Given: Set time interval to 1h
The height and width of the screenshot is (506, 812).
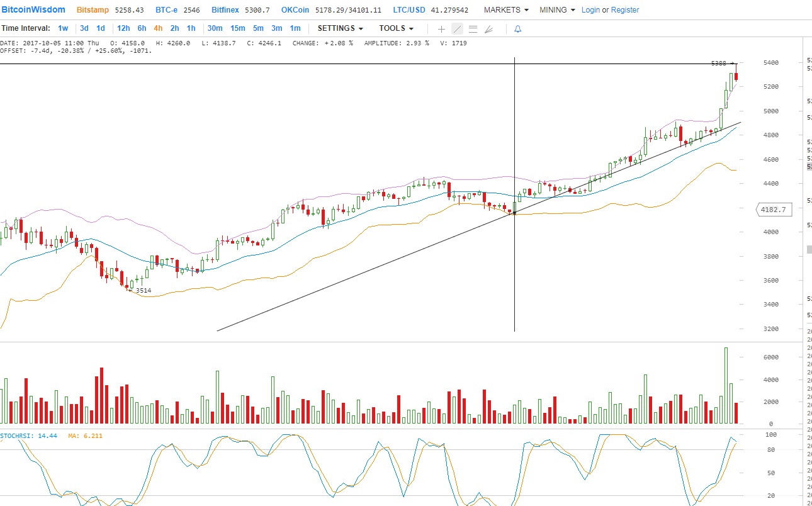Looking at the screenshot, I should 191,28.
